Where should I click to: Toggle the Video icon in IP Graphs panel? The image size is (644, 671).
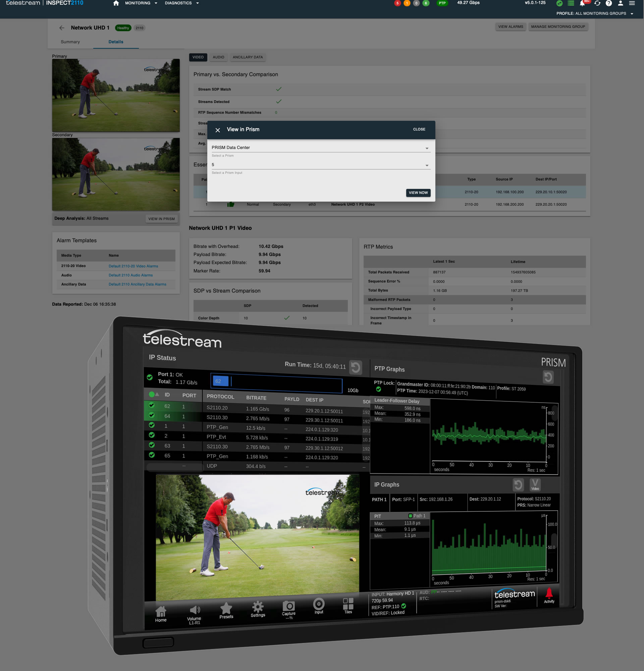[535, 484]
